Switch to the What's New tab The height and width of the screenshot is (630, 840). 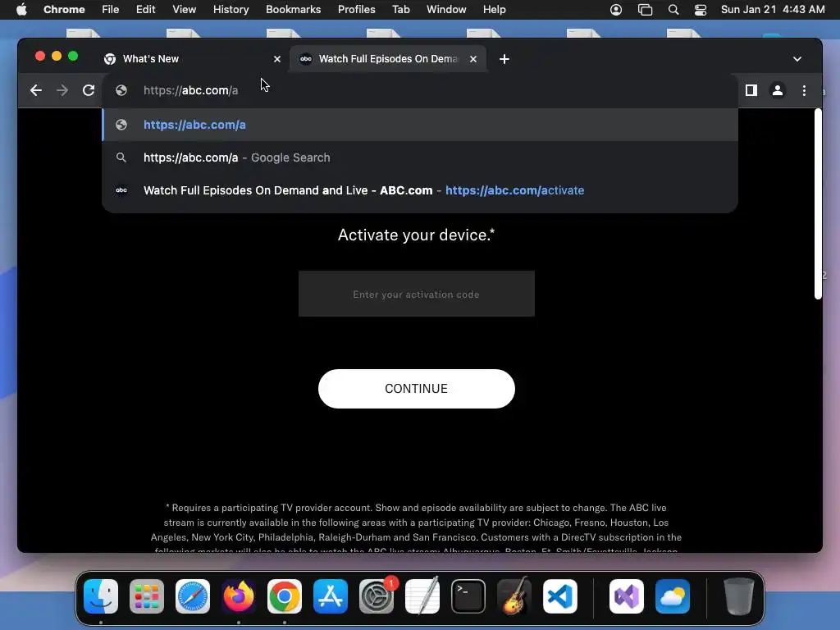click(192, 59)
